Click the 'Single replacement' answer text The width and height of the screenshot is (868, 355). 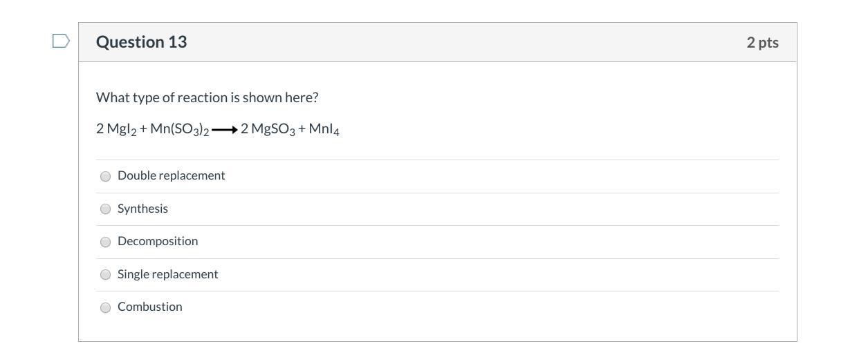(x=167, y=274)
